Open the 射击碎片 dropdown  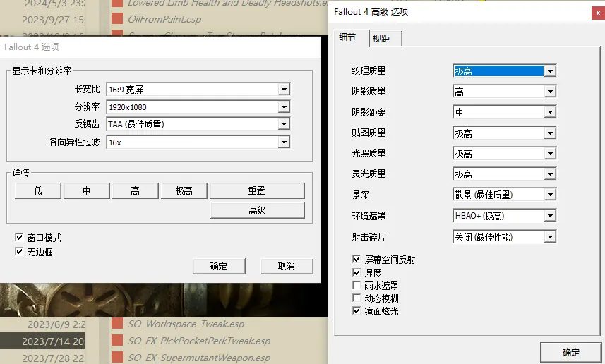(x=504, y=237)
